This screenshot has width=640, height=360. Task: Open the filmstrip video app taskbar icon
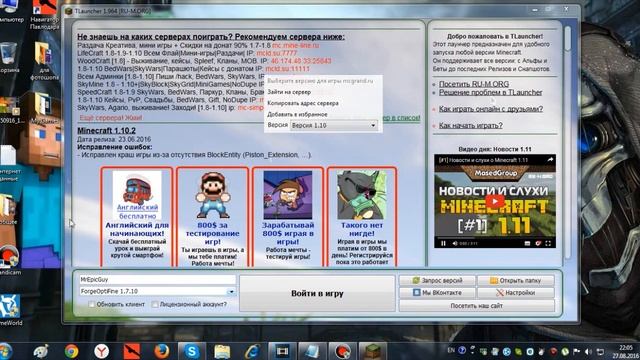(282, 351)
